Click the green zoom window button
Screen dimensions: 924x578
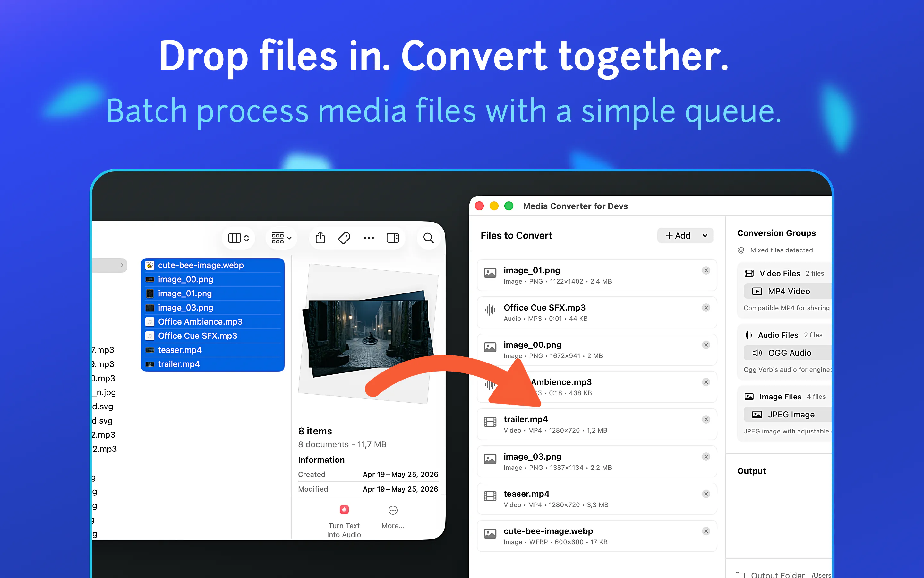coord(509,206)
